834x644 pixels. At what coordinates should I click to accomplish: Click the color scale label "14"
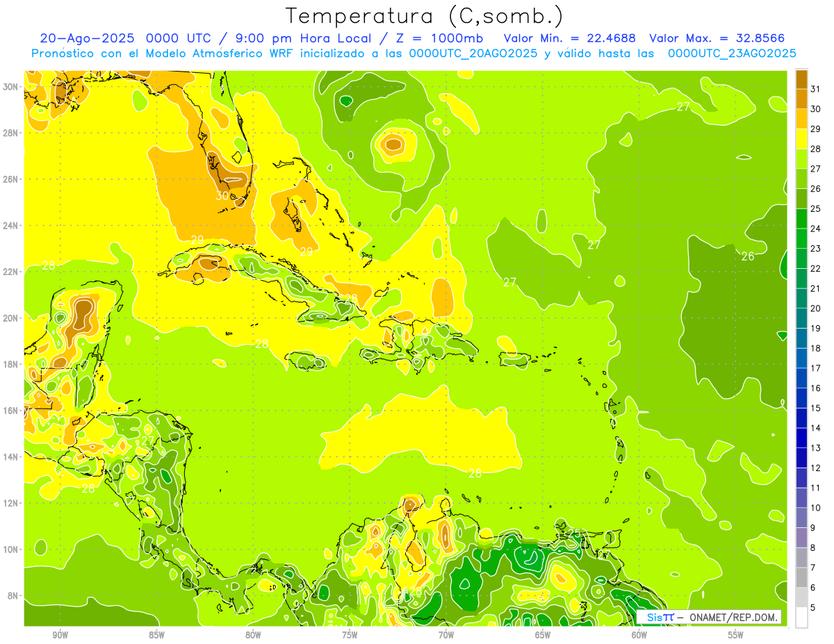[816, 427]
